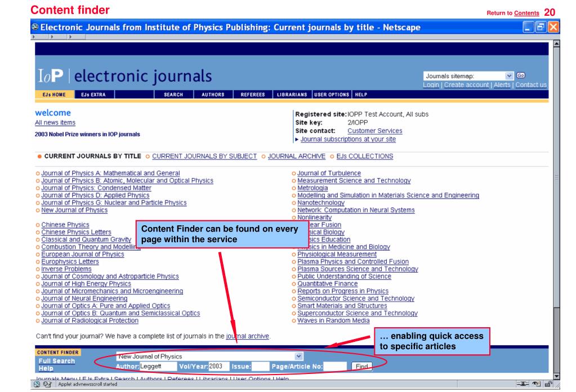
Task: Switch to Current Journals by Subject
Action: pyautogui.click(x=204, y=156)
